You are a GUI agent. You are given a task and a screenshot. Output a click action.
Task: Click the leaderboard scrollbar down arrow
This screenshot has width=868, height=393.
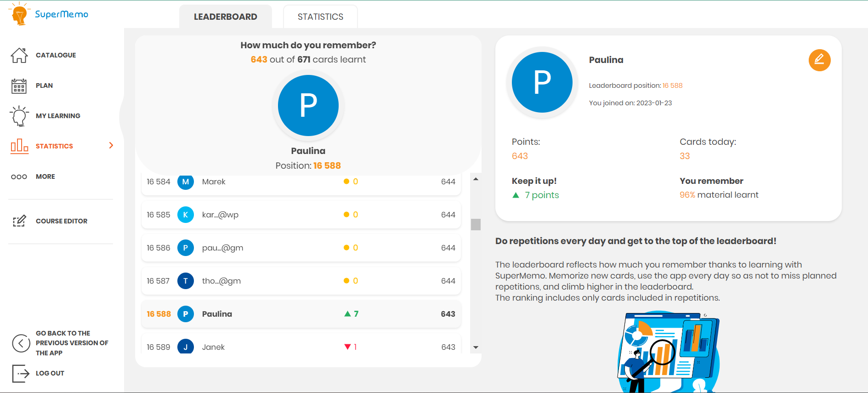coord(476,347)
